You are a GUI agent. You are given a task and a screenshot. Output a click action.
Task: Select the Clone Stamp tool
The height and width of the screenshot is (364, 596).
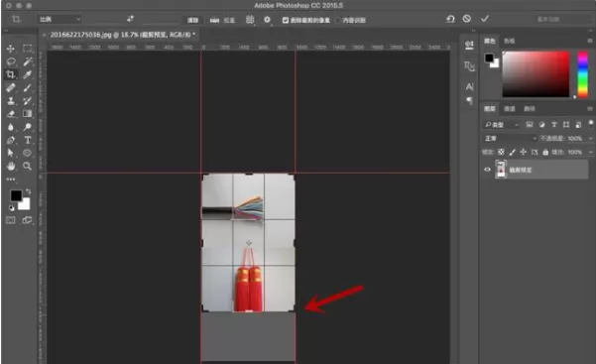point(11,101)
